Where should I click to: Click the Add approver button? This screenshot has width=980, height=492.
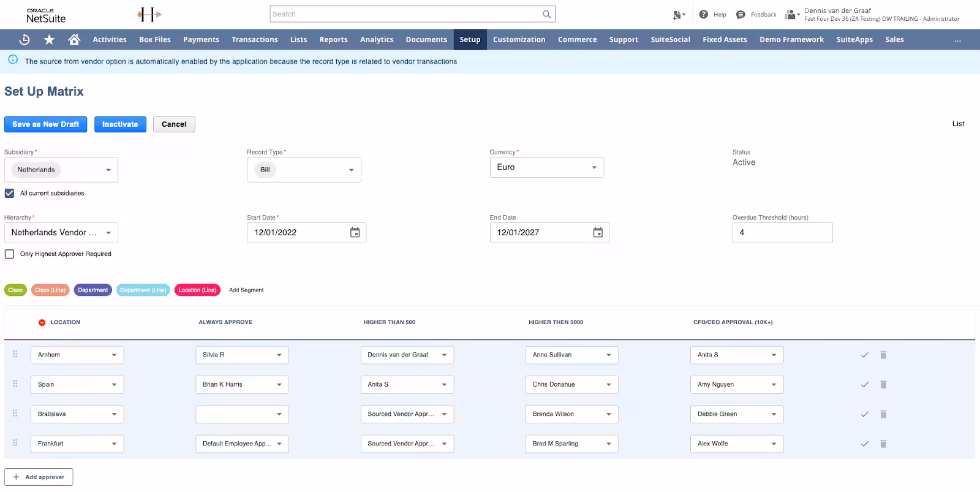39,477
